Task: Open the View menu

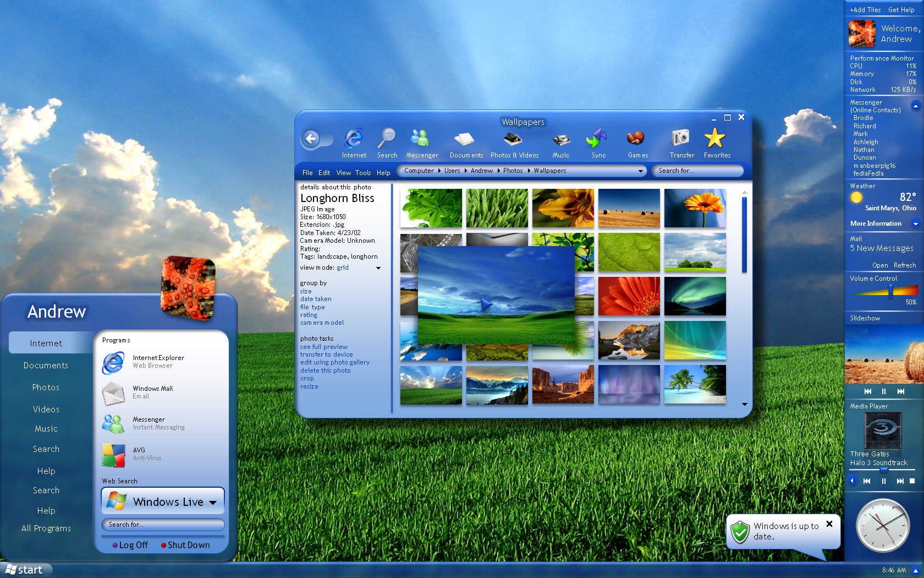Action: click(x=344, y=173)
